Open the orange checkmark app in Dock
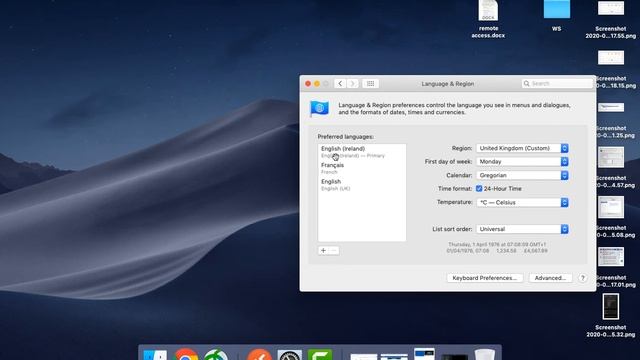Image resolution: width=640 pixels, height=360 pixels. (259, 354)
